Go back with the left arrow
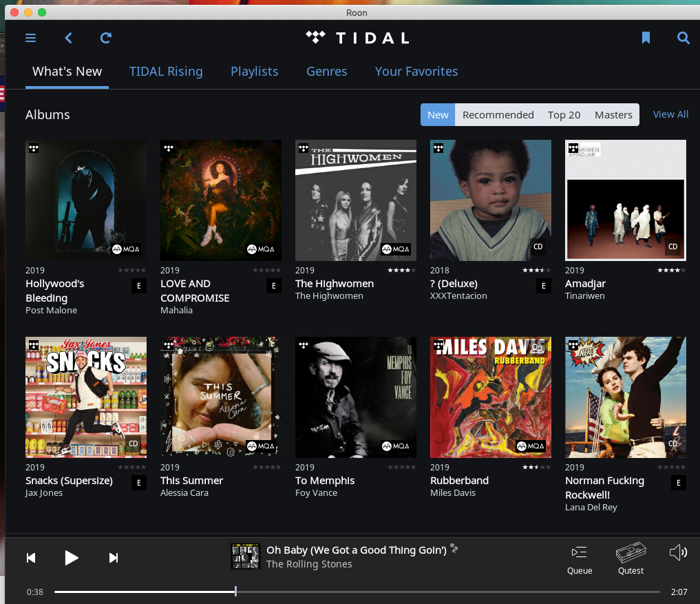 (68, 38)
